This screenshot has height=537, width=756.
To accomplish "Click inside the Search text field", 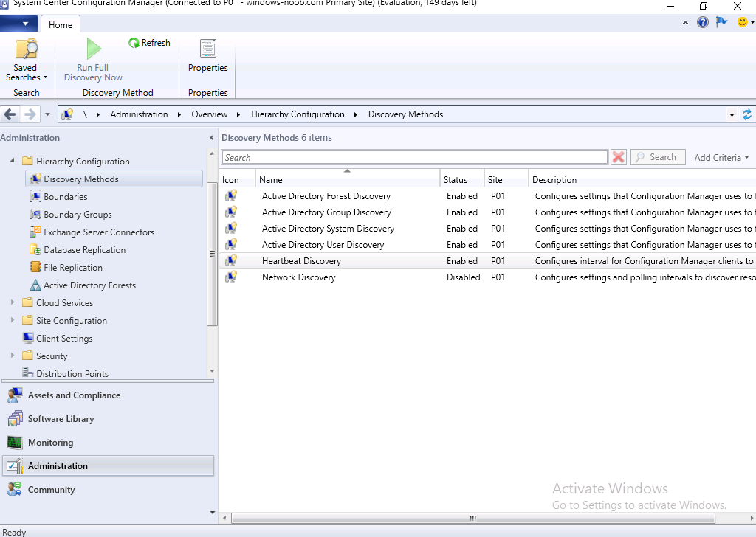I will click(x=415, y=158).
